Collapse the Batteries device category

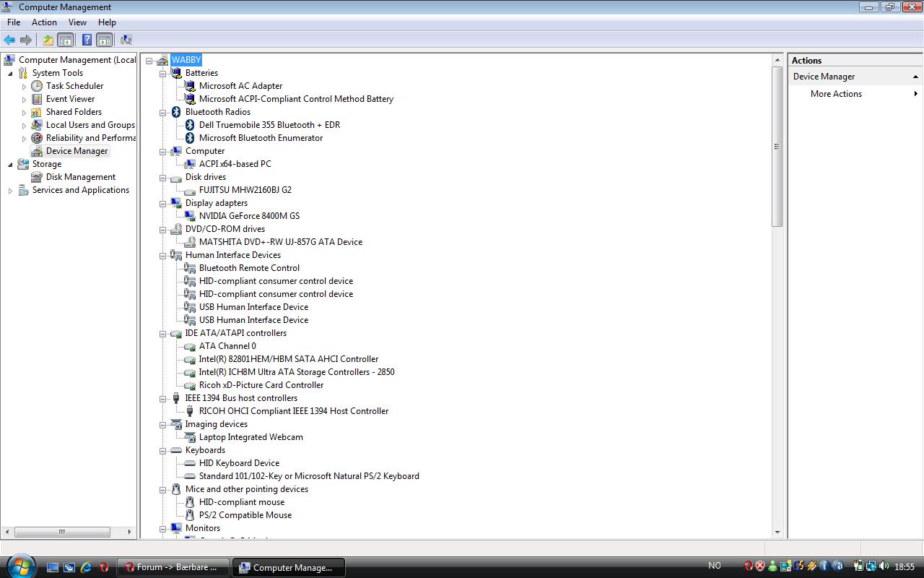pyautogui.click(x=163, y=73)
